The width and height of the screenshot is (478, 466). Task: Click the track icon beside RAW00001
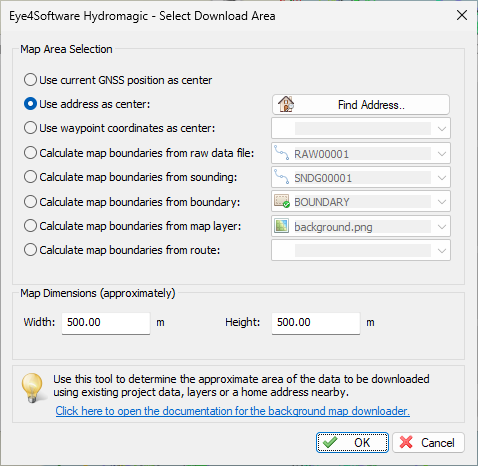coord(282,153)
